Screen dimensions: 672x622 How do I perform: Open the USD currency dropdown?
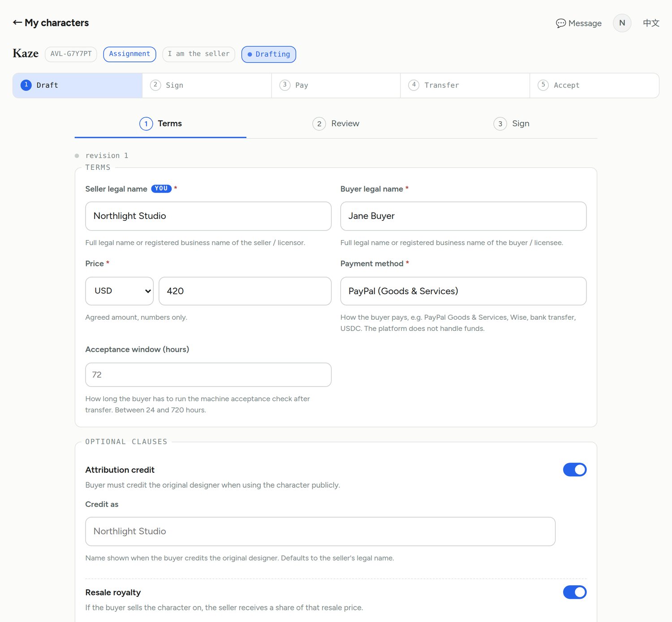tap(120, 291)
